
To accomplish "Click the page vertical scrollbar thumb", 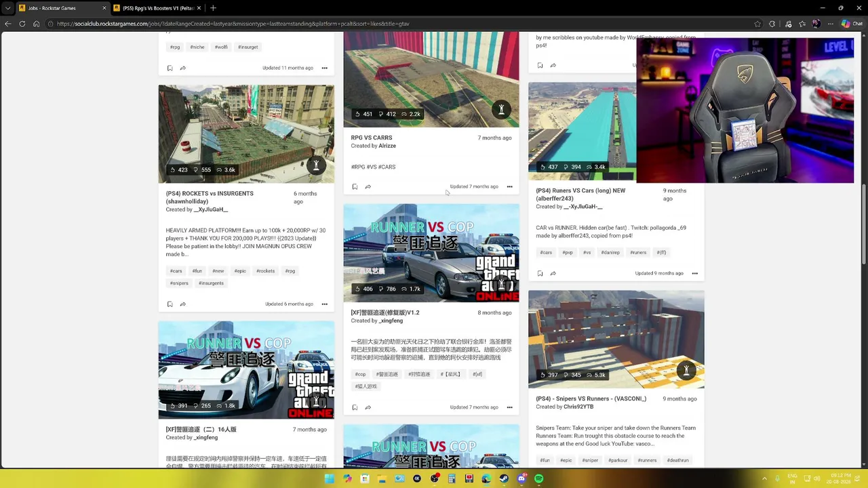I will [x=863, y=225].
